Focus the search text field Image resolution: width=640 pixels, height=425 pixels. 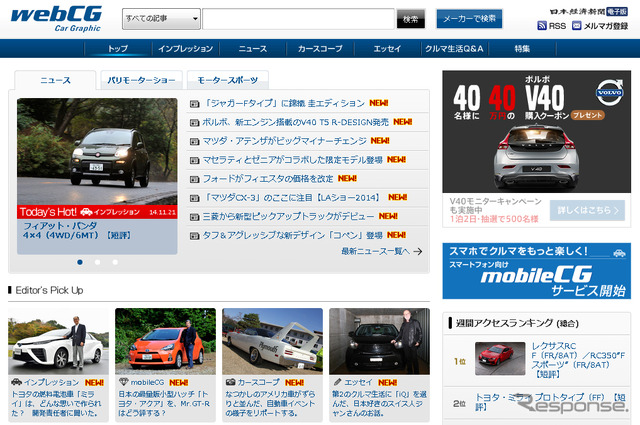[298, 19]
